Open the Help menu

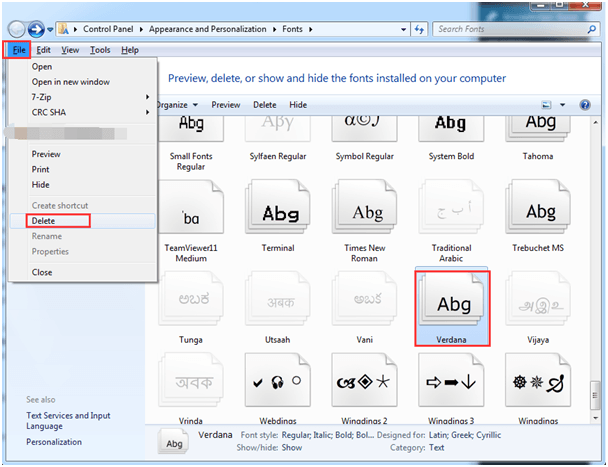tap(130, 50)
